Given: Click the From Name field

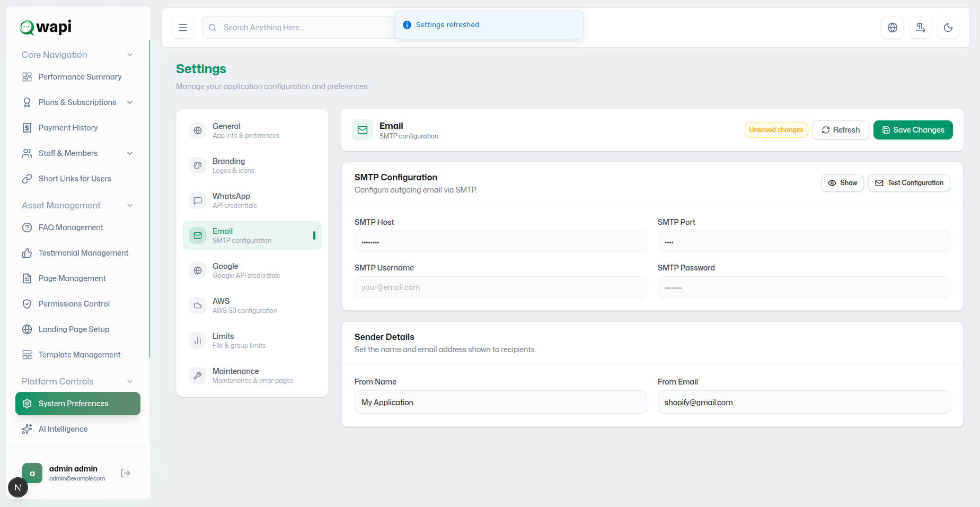Looking at the screenshot, I should coord(501,402).
